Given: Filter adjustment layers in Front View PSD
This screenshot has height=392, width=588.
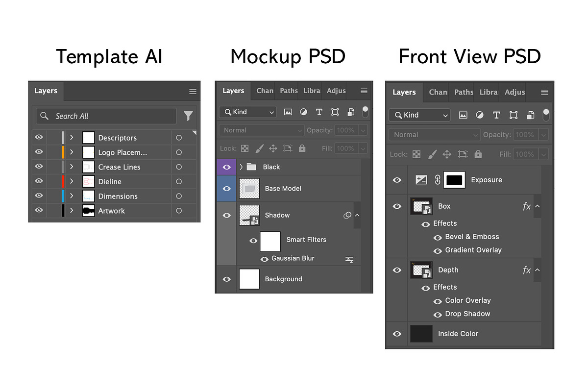Looking at the screenshot, I should (x=479, y=115).
